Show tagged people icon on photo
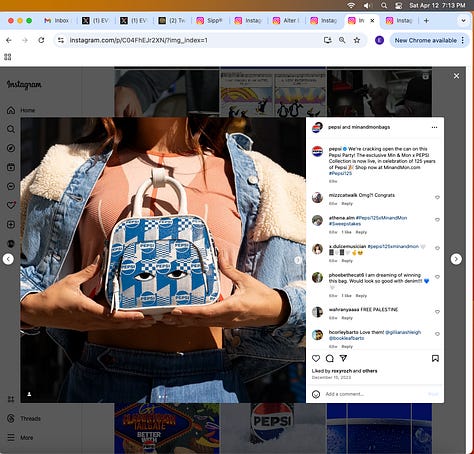Screen dimensions: 474x454 click(29, 394)
